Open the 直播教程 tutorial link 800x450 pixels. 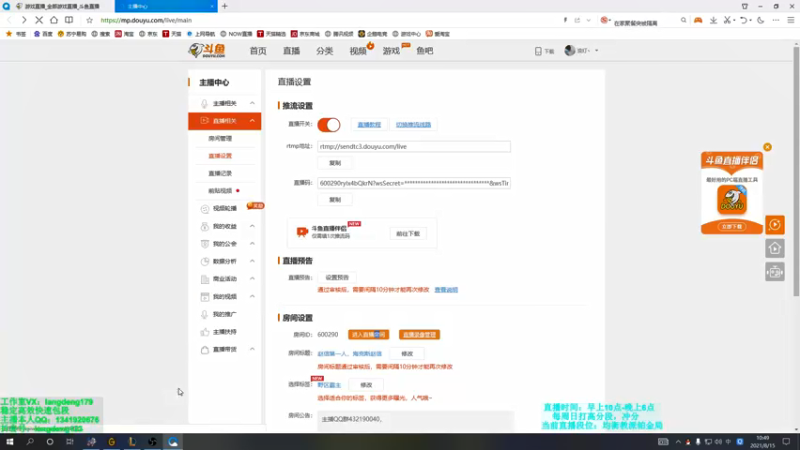click(x=369, y=124)
